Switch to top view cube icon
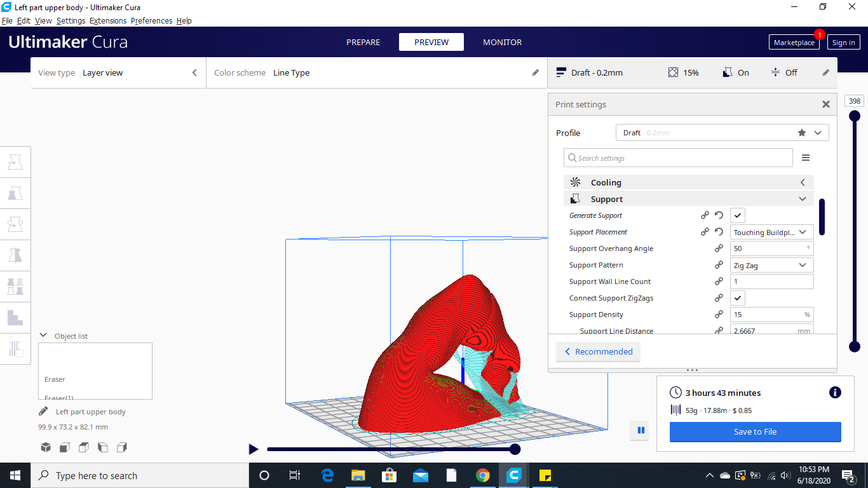 [x=84, y=447]
